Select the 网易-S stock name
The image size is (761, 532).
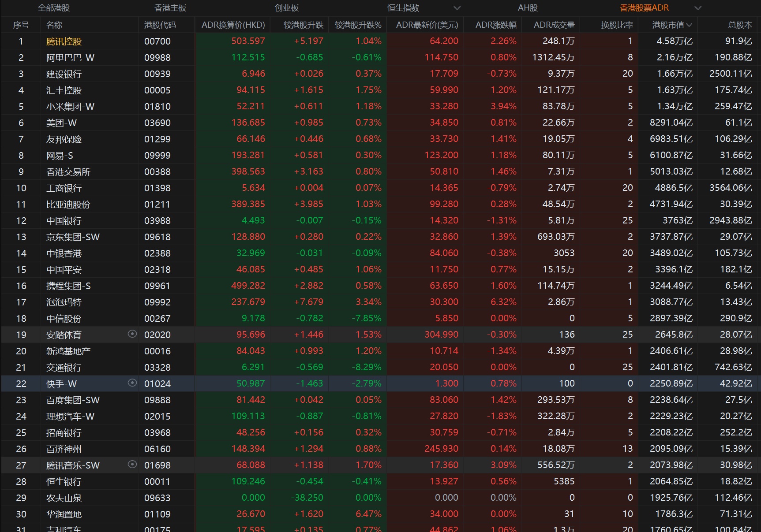[60, 156]
